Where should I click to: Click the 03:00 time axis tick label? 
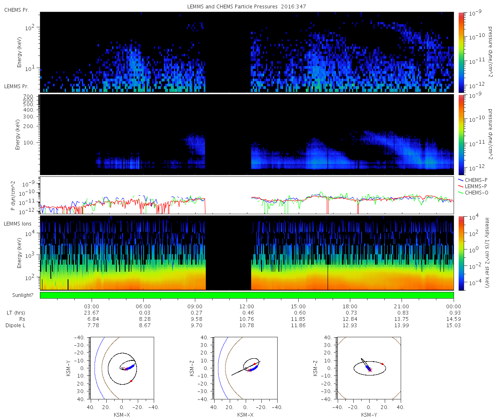click(92, 306)
